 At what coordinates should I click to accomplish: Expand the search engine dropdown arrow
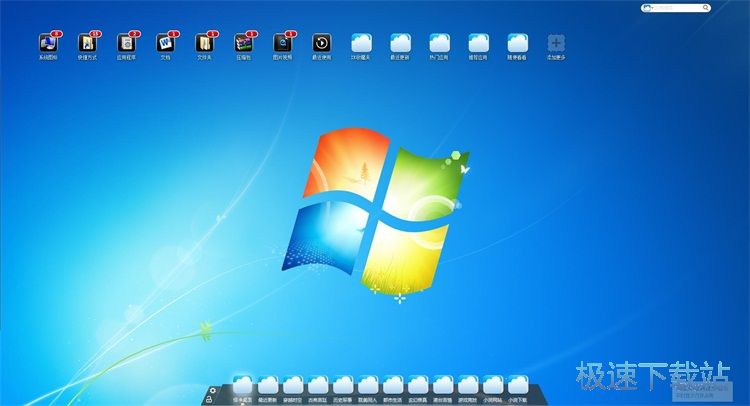point(652,8)
